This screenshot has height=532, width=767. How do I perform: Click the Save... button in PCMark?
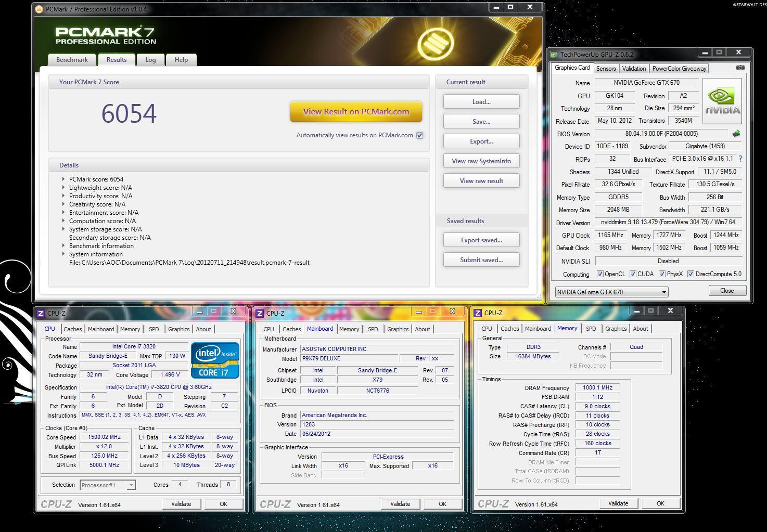coord(481,122)
